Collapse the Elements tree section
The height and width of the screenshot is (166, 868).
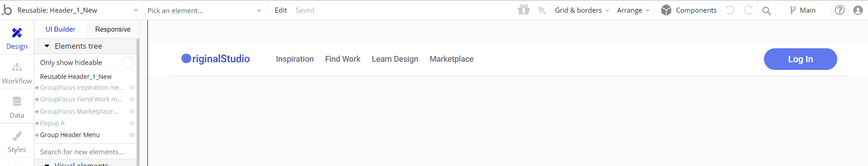[x=47, y=46]
